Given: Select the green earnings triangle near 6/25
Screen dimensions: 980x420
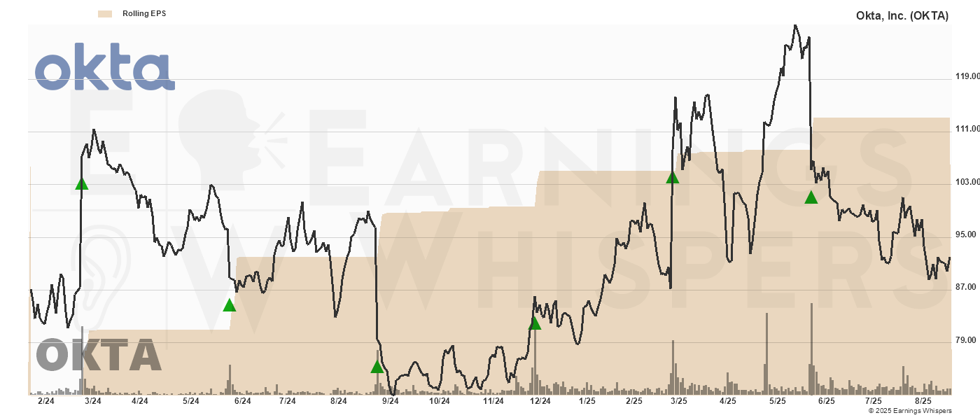Looking at the screenshot, I should click(811, 197).
